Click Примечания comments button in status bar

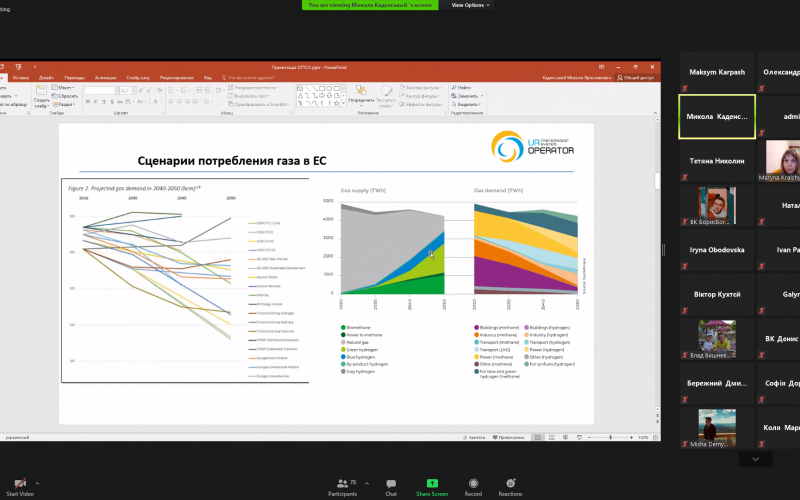(x=508, y=438)
